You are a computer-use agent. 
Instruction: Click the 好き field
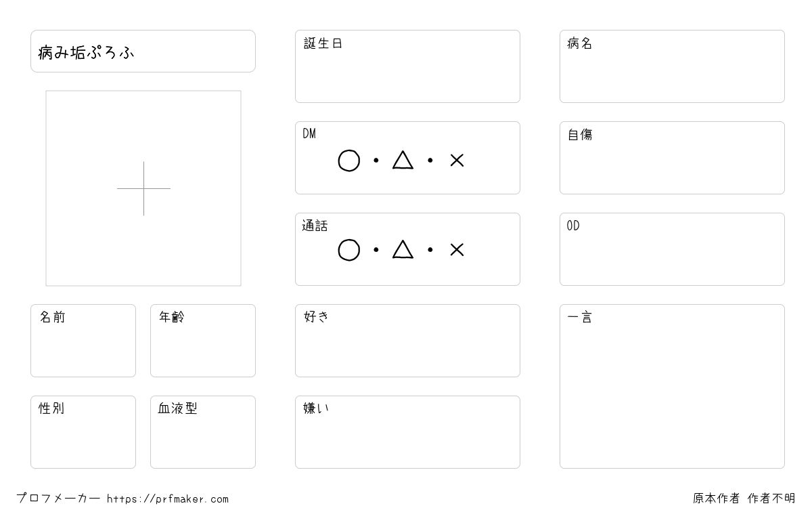407,341
